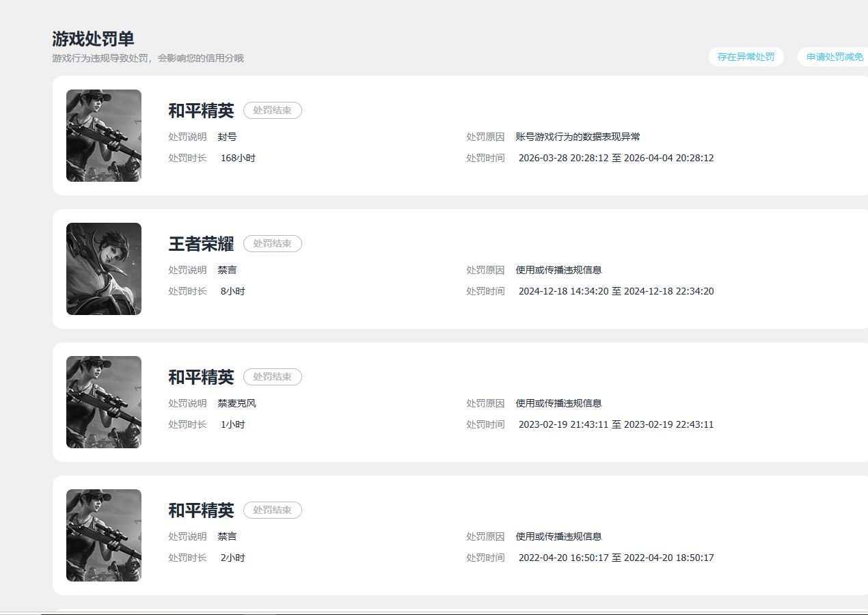Click the 禁言 description on the 2小时 card
The width and height of the screenshot is (868, 615).
(x=227, y=536)
